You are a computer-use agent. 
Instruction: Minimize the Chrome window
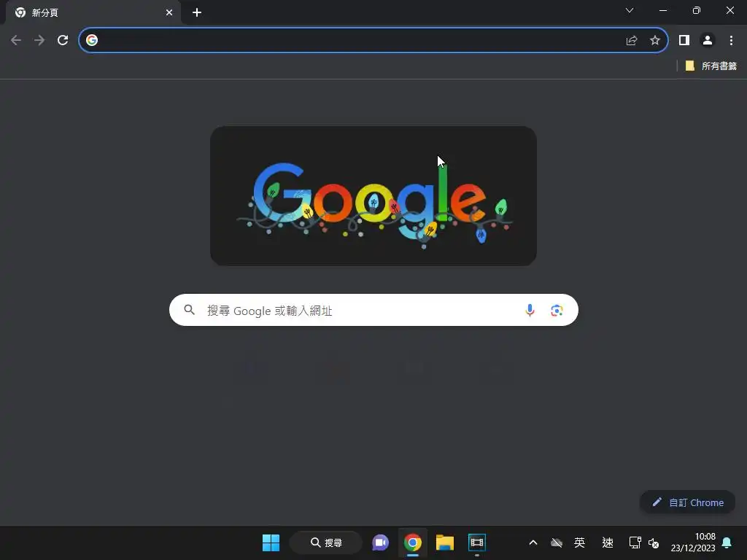pos(662,10)
